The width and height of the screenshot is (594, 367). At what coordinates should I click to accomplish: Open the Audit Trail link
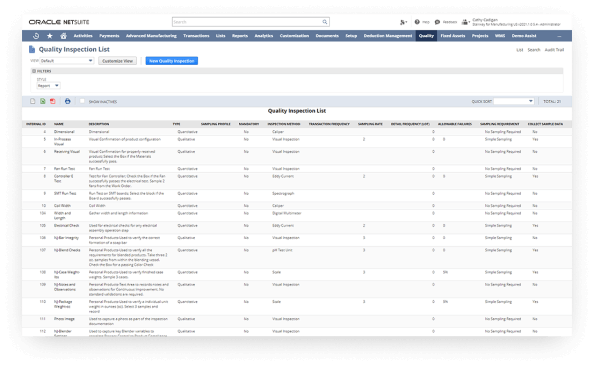[554, 50]
